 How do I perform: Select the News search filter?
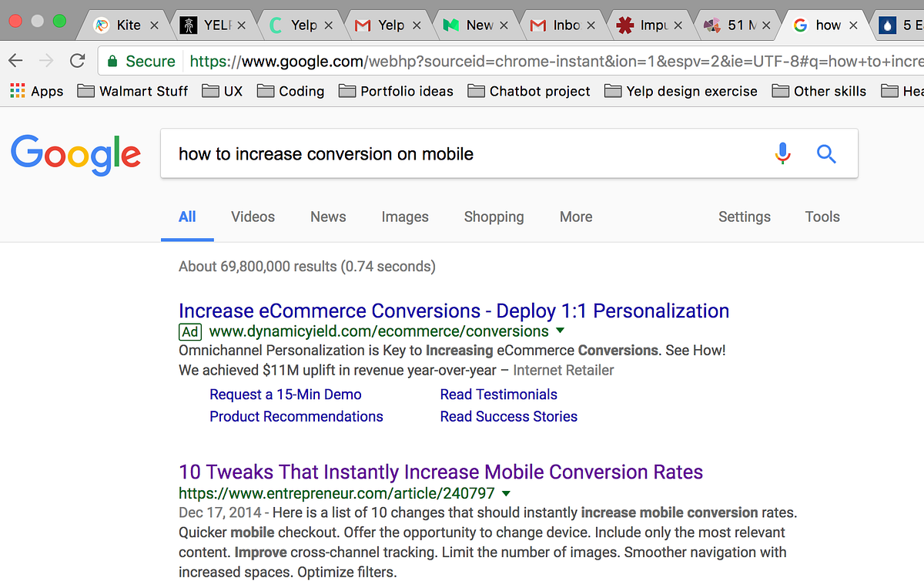(x=328, y=217)
